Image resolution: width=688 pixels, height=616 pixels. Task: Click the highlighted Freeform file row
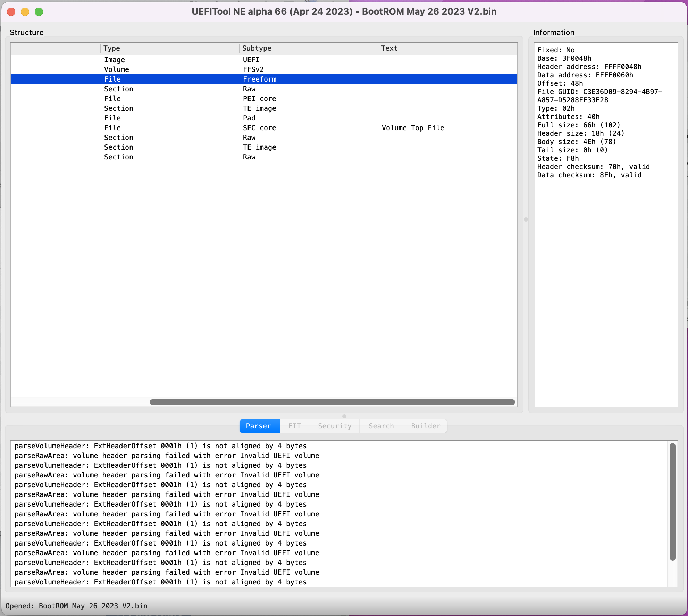(x=259, y=79)
